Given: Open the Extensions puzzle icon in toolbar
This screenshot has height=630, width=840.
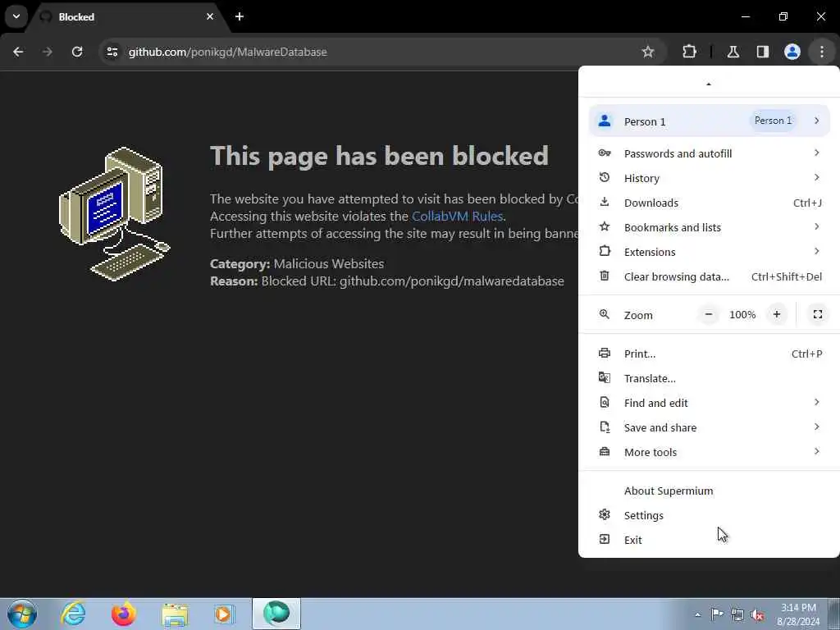Looking at the screenshot, I should (x=689, y=52).
